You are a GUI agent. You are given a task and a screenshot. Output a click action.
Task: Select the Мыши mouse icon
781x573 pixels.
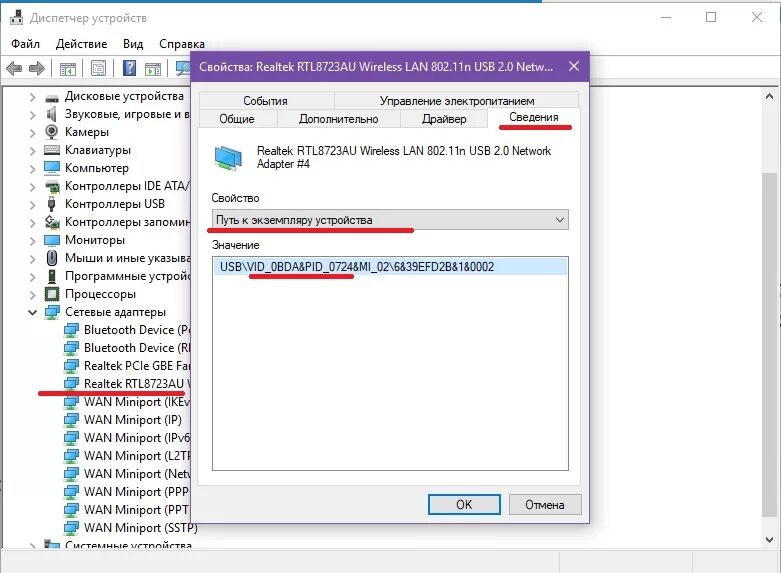[52, 258]
